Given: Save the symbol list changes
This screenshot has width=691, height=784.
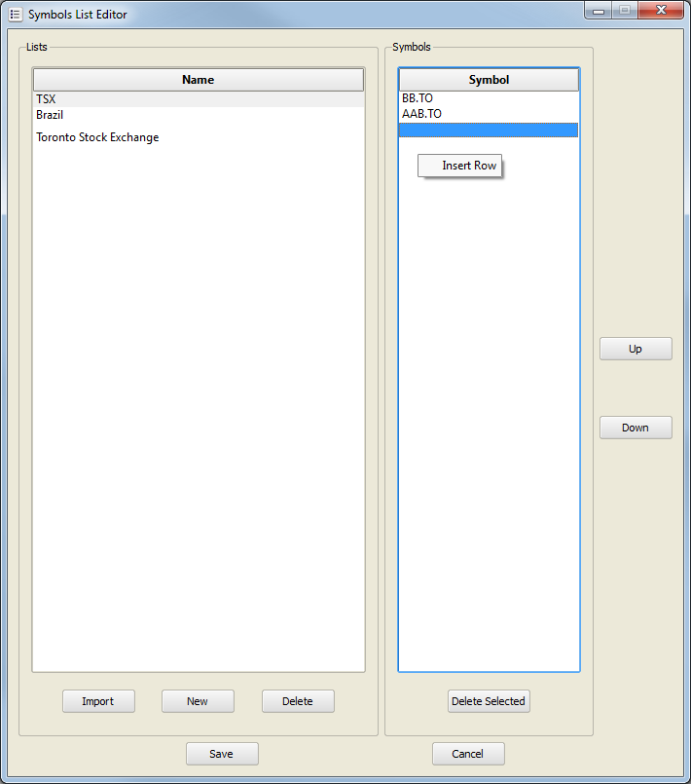Looking at the screenshot, I should coord(222,754).
